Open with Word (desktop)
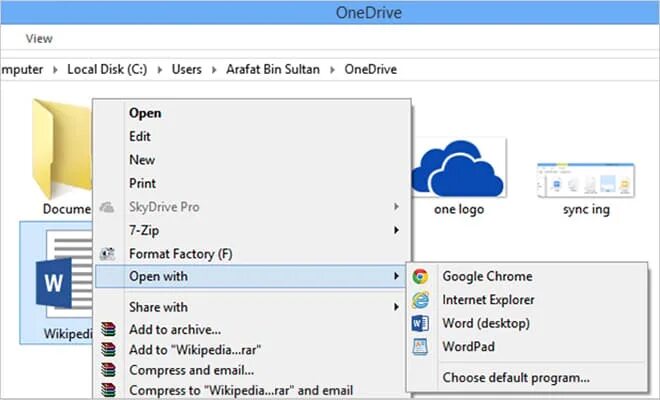This screenshot has height=400, width=660. click(527, 323)
